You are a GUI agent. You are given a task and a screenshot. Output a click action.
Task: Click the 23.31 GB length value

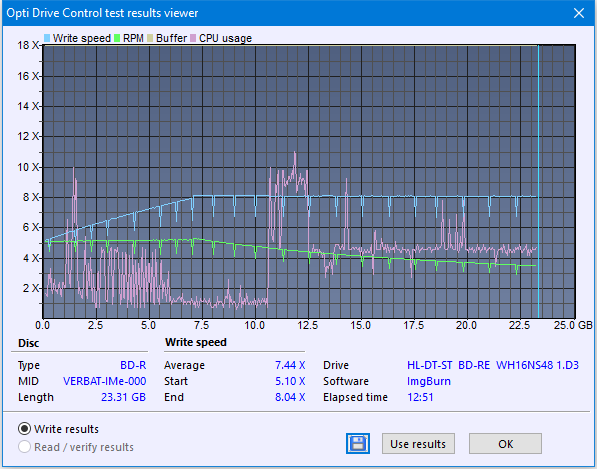point(123,397)
